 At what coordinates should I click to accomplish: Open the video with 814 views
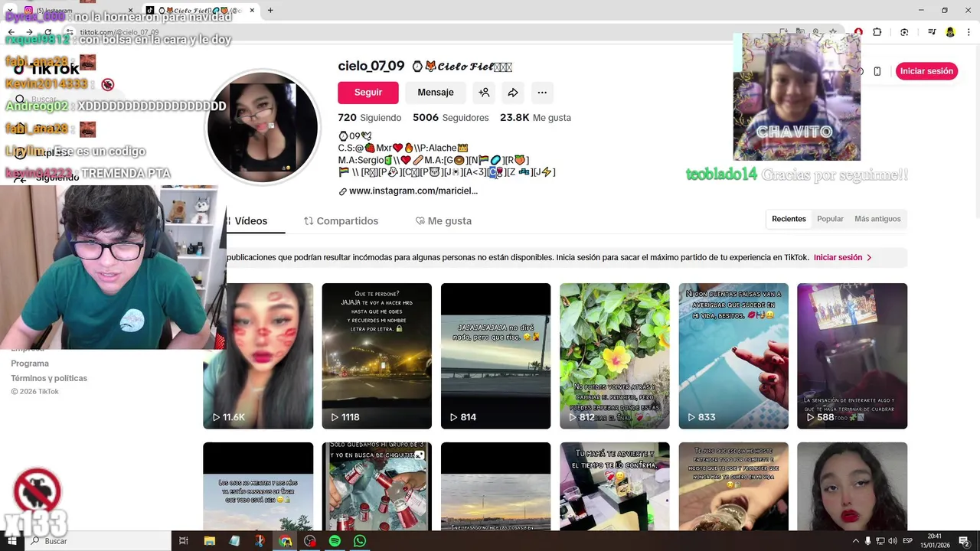(495, 356)
